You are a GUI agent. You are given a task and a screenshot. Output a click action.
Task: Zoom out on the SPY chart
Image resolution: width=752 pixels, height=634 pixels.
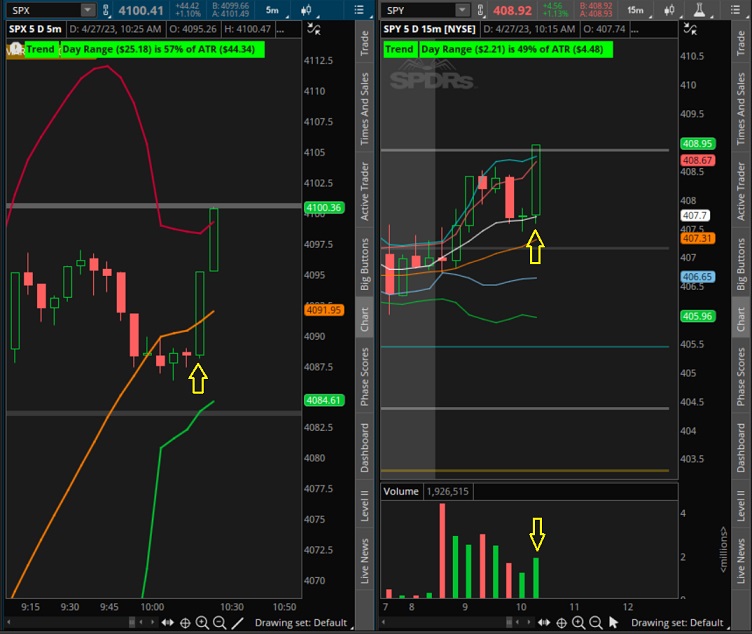coord(596,622)
